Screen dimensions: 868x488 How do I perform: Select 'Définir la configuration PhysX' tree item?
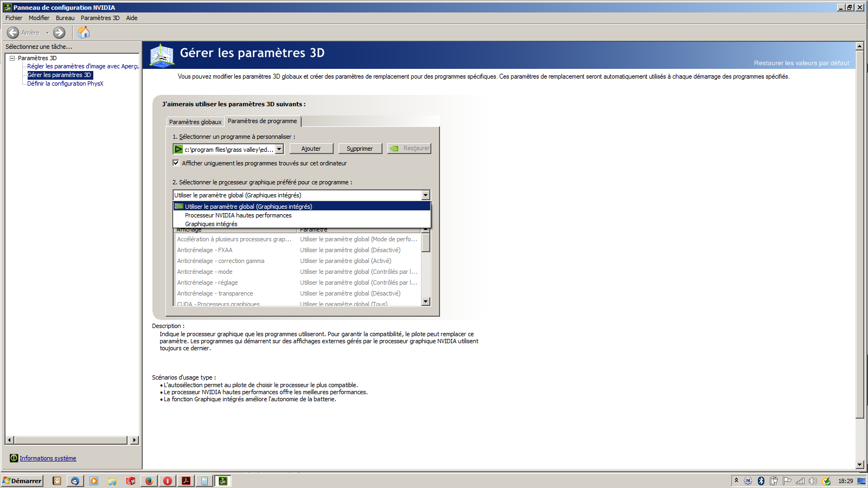(65, 84)
